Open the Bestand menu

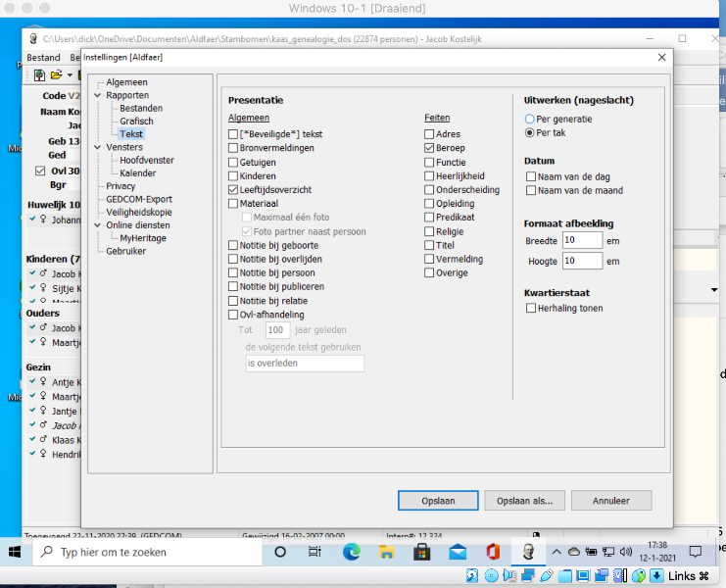pyautogui.click(x=43, y=58)
